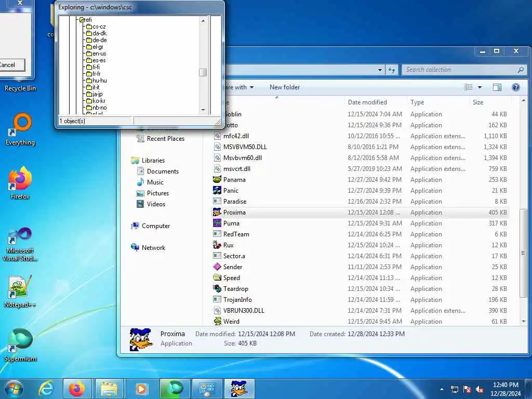Open Libraries in navigation pane
Viewport: 532px width, 399px height.
click(148, 160)
